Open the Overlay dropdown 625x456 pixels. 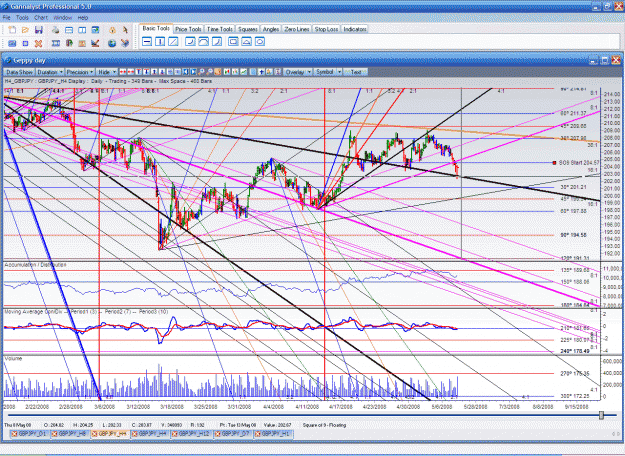298,72
